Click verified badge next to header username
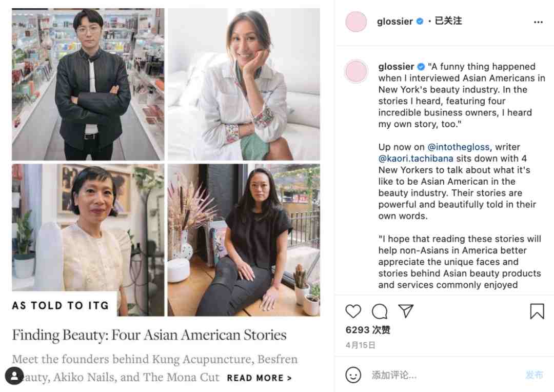The height and width of the screenshot is (392, 554). (x=420, y=21)
